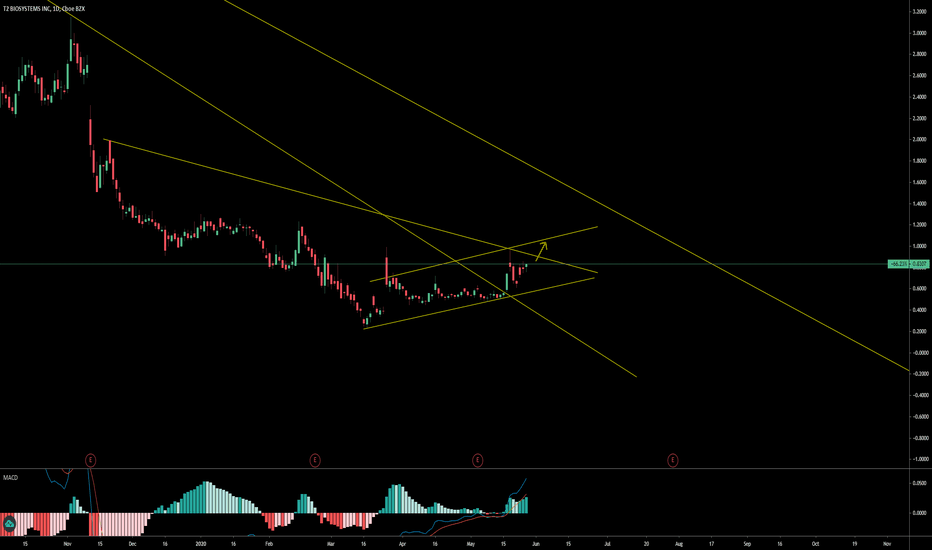Click the Feb label on time axis
The image size is (932, 550).
click(x=269, y=543)
